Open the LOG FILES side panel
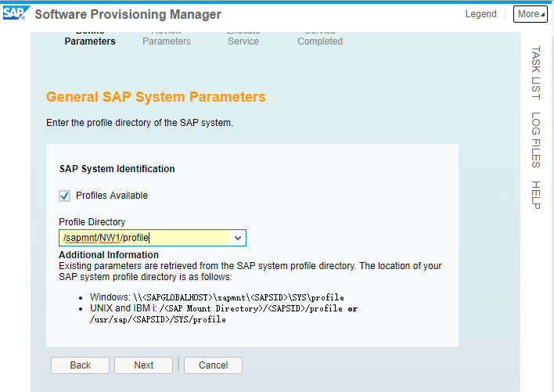This screenshot has height=392, width=554. [536, 140]
